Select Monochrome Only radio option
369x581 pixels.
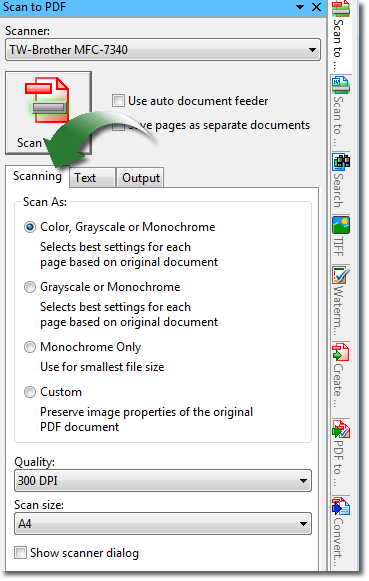(x=30, y=347)
